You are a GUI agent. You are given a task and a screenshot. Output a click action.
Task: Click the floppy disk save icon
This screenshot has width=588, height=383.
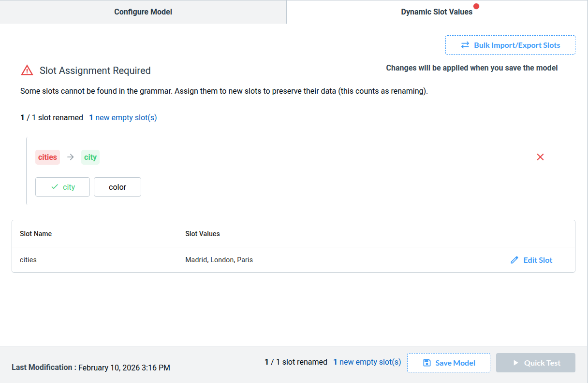coord(427,363)
